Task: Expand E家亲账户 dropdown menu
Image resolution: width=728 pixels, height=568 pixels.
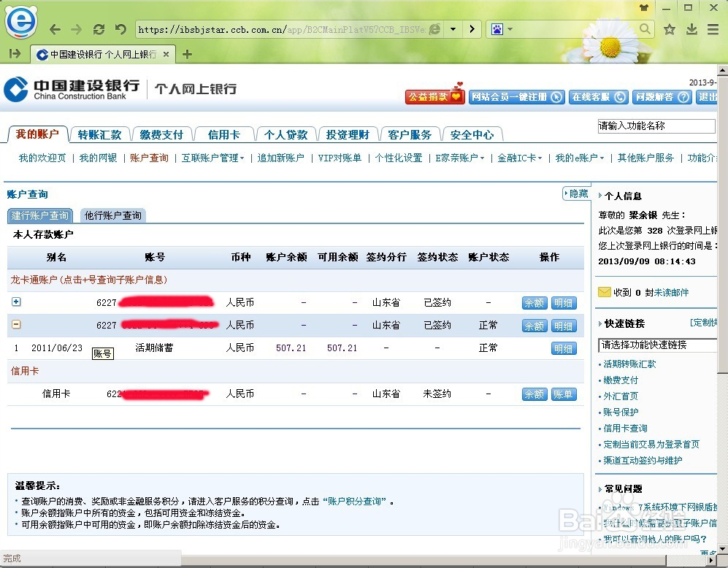Action: pyautogui.click(x=459, y=158)
